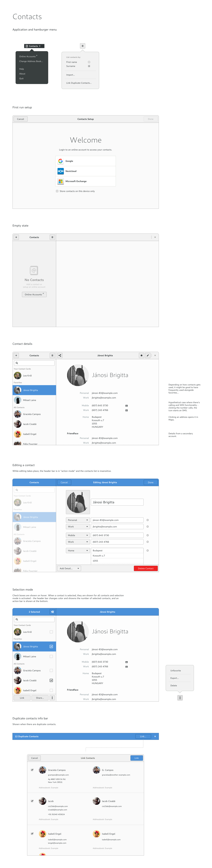Open Mobile type dropdown in editing view
Image resolution: width=212 pixels, height=868 pixels.
(x=78, y=535)
